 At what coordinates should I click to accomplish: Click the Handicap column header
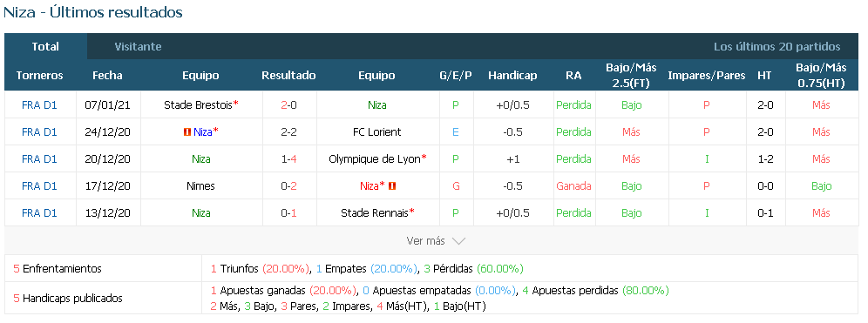(512, 75)
